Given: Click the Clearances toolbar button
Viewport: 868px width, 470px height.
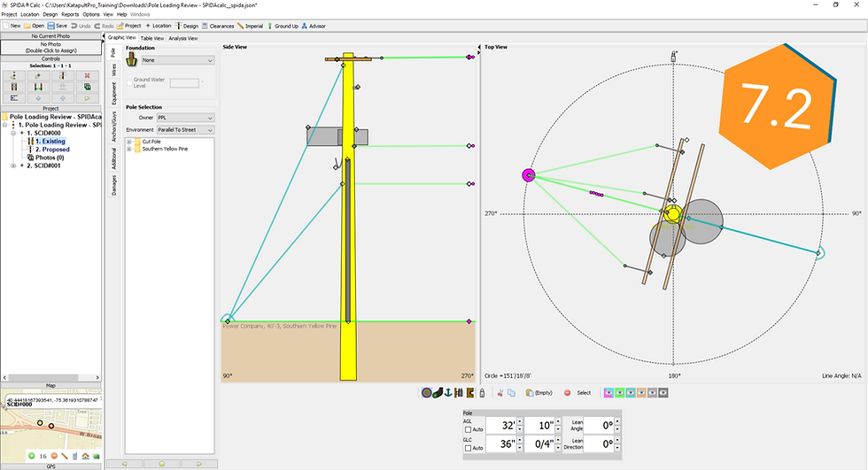Looking at the screenshot, I should coord(218,26).
